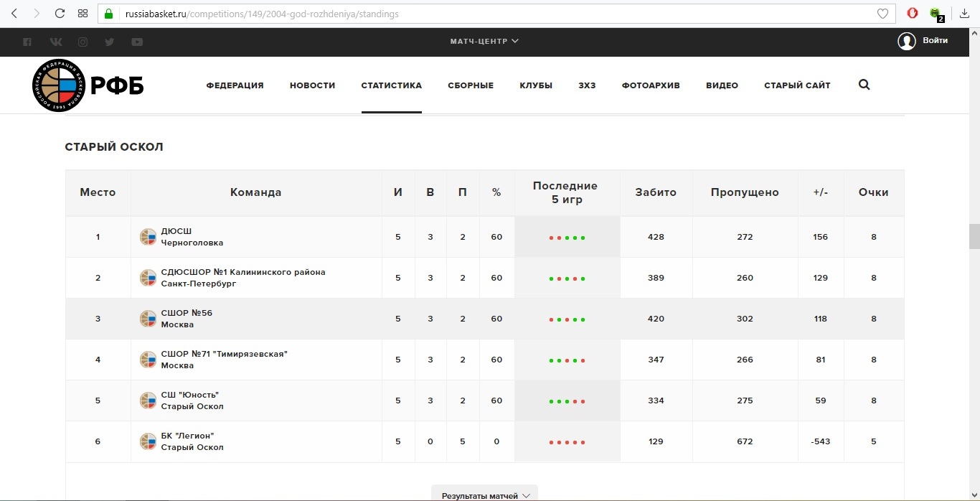
Task: Open team БК "Легион" Старый Оскол
Action: [x=192, y=441]
